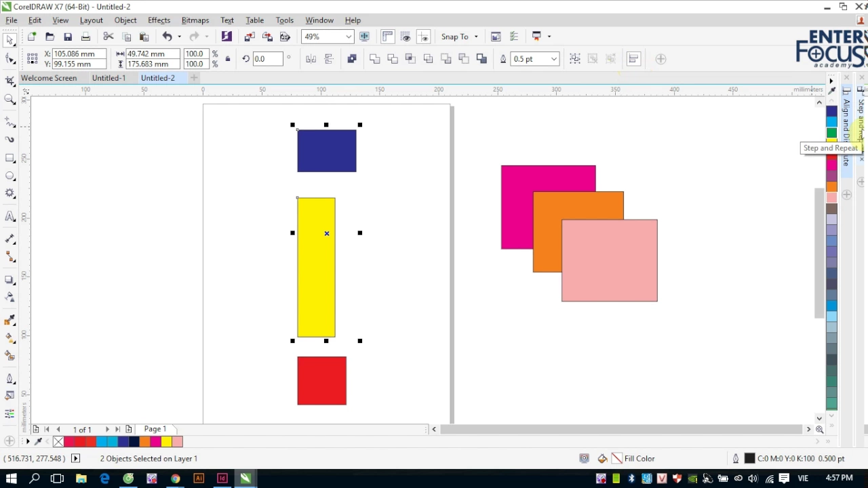868x488 pixels.
Task: Click the Page 1 tab
Action: pos(155,429)
